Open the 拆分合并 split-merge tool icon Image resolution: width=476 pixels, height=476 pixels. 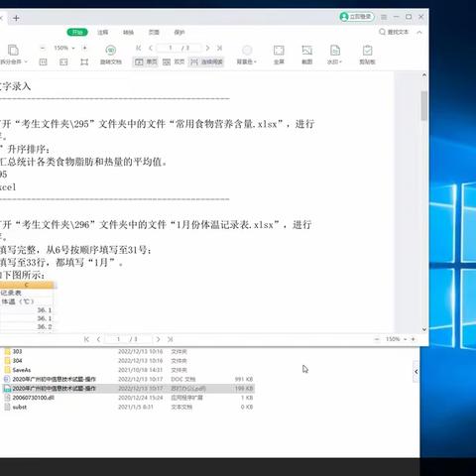(x=13, y=51)
